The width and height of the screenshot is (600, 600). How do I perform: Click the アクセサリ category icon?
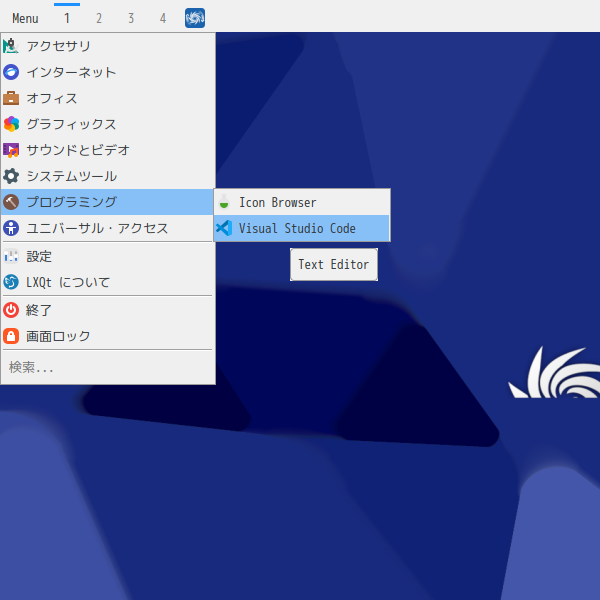(x=11, y=46)
